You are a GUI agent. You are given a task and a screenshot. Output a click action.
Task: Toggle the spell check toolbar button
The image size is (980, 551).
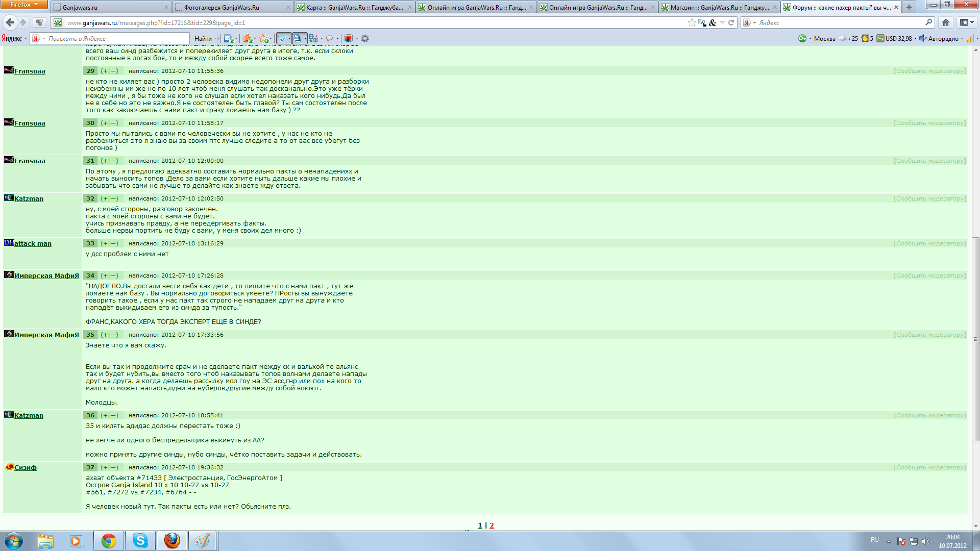pyautogui.click(x=282, y=38)
